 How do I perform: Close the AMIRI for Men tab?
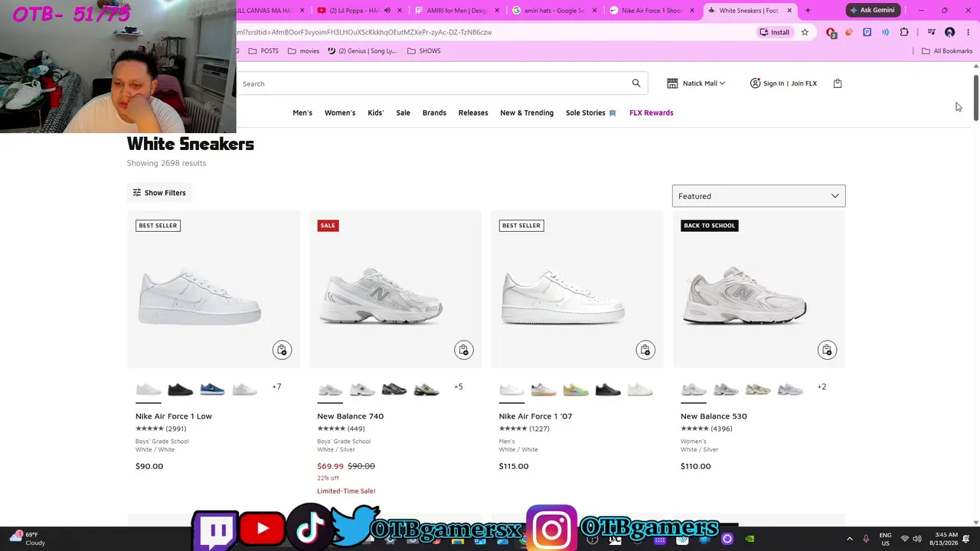pyautogui.click(x=498, y=11)
